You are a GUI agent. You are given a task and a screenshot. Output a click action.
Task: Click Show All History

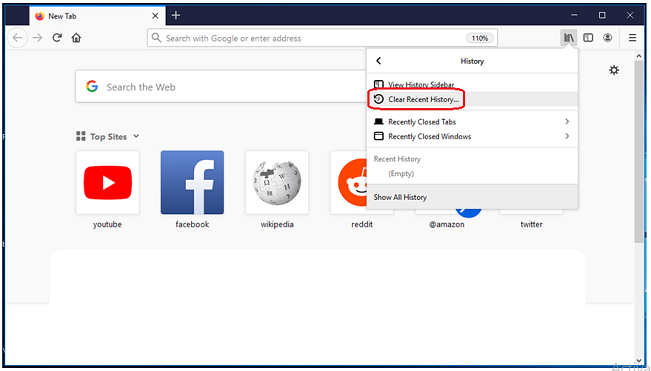(472, 197)
